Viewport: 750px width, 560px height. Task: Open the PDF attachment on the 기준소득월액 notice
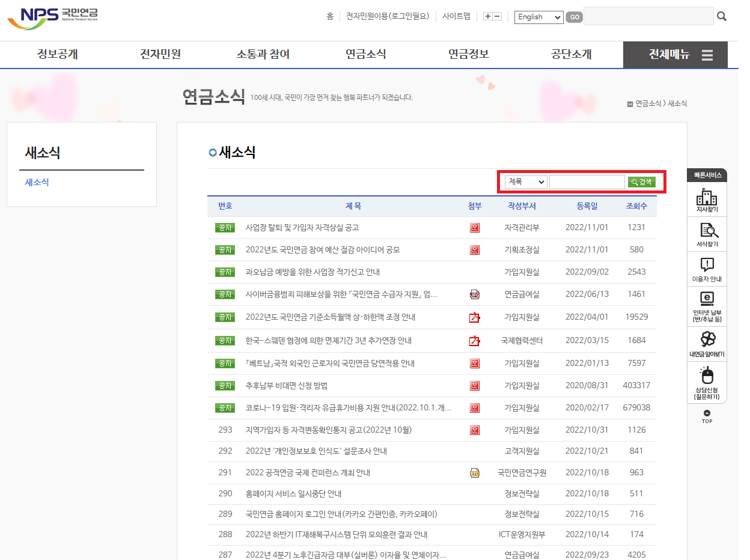click(474, 317)
